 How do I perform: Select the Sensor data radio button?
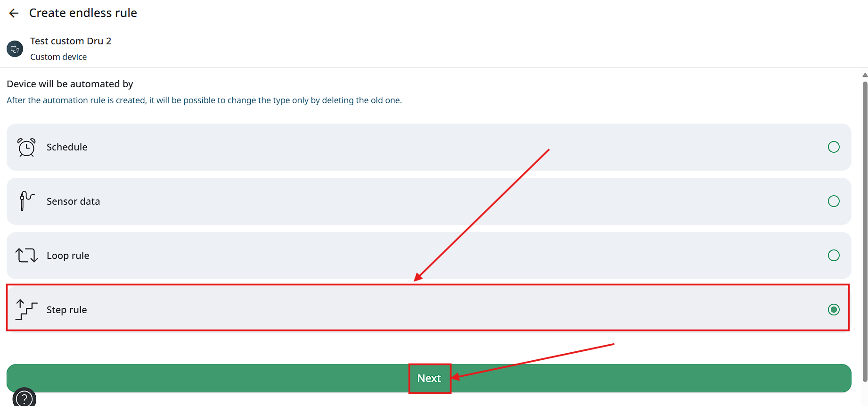[x=834, y=201]
